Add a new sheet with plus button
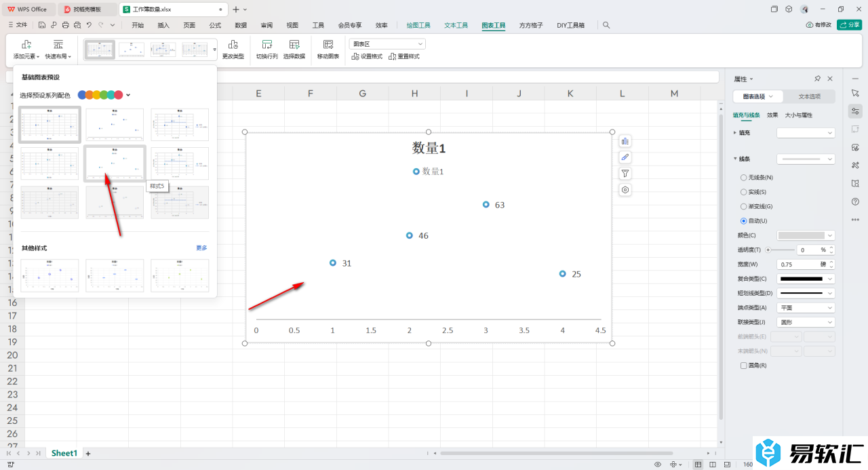Screen dimensions: 868x470 coord(87,453)
